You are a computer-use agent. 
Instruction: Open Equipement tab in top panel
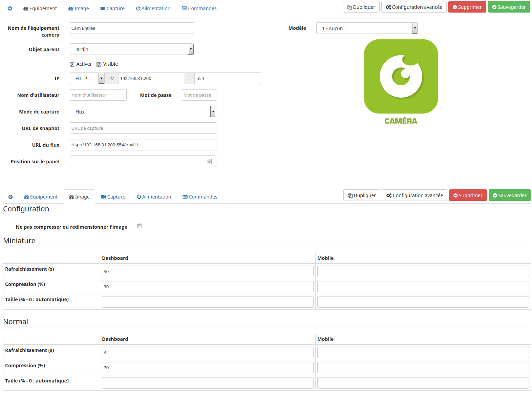coord(40,8)
